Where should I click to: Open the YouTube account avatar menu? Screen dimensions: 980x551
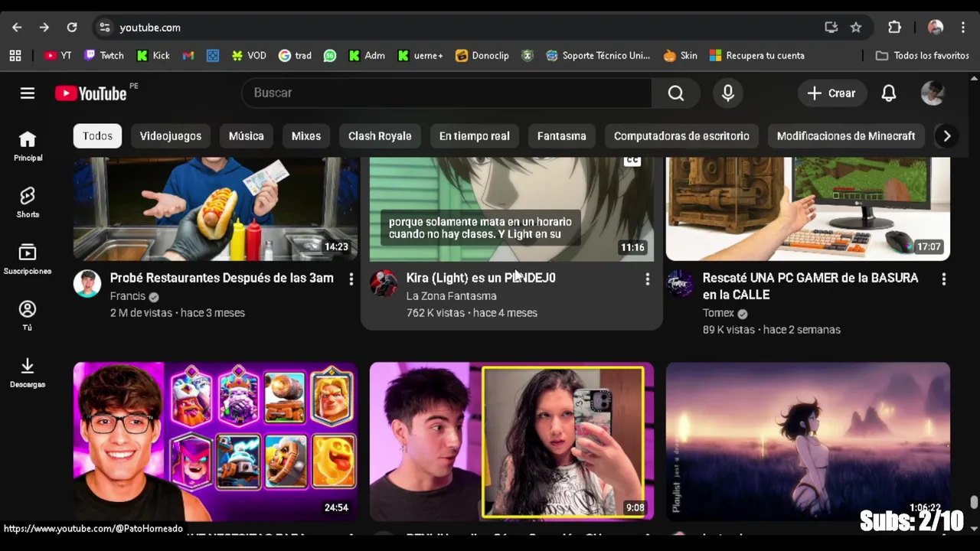click(x=932, y=93)
